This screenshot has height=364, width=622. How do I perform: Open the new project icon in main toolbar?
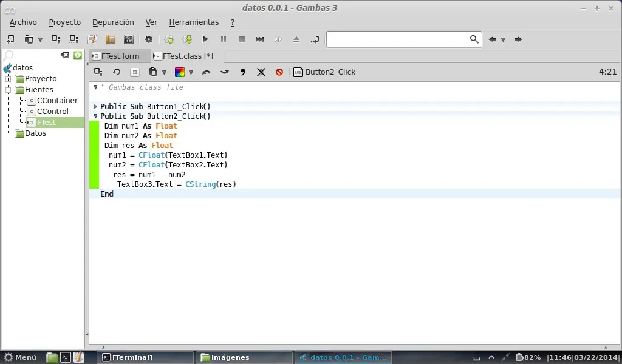pos(11,39)
